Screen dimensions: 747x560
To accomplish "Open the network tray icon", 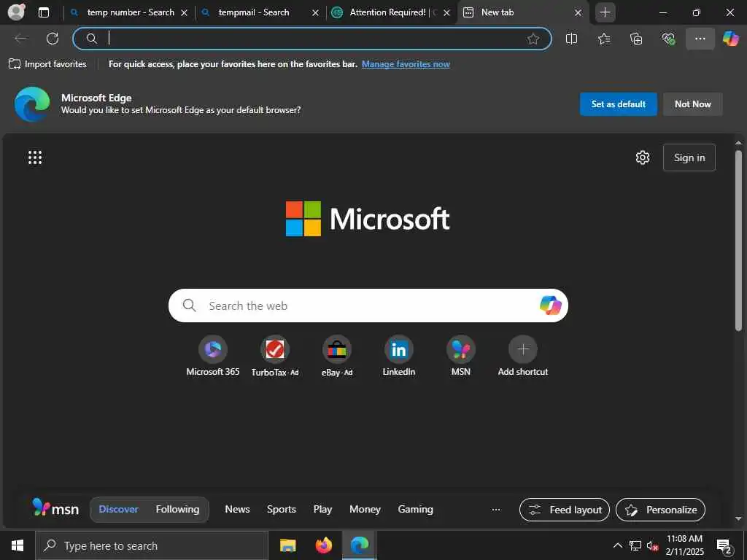I will [635, 545].
